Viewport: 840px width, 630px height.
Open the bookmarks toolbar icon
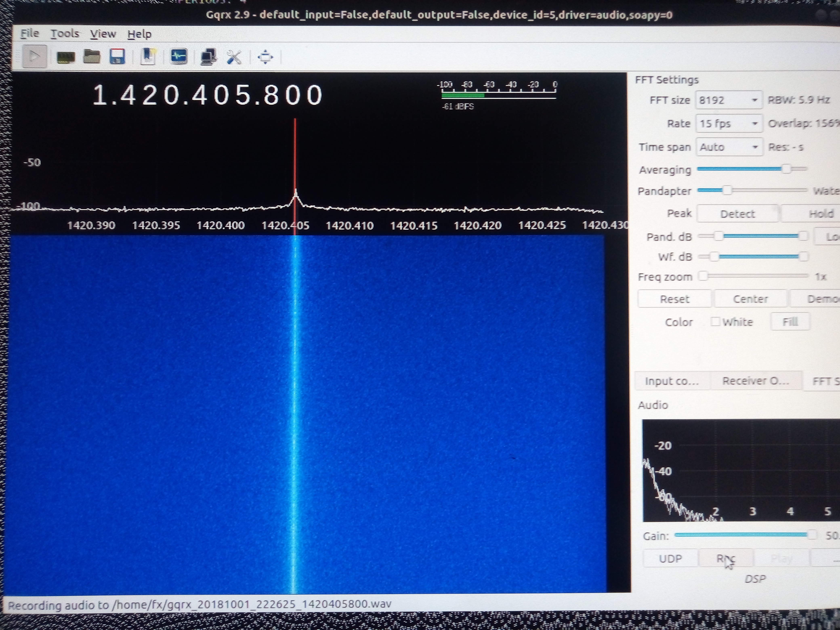pos(148,57)
